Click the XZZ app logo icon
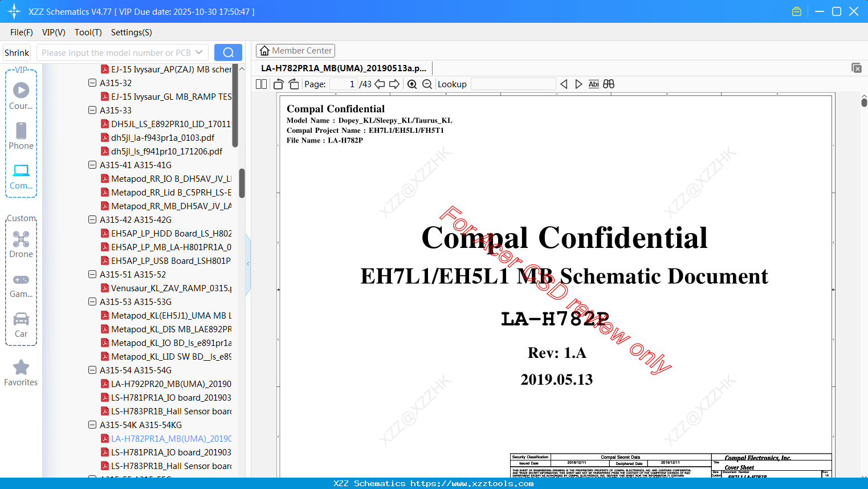 coord(14,11)
